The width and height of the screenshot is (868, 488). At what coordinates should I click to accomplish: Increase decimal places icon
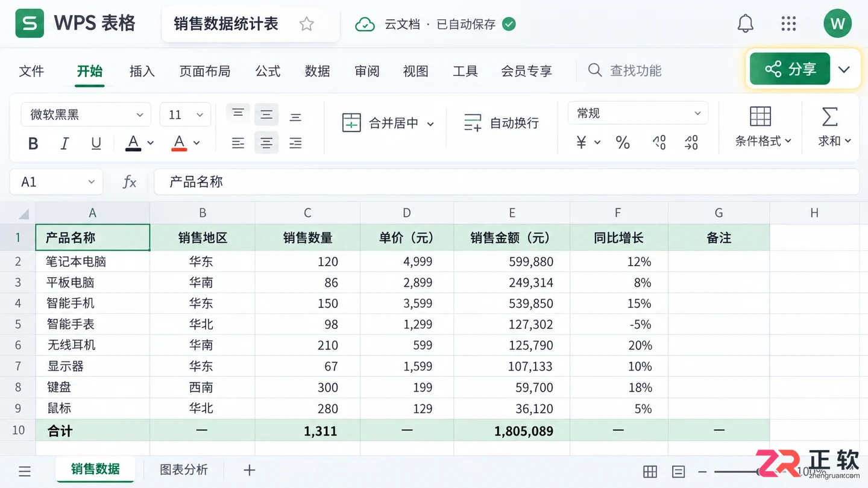click(659, 143)
